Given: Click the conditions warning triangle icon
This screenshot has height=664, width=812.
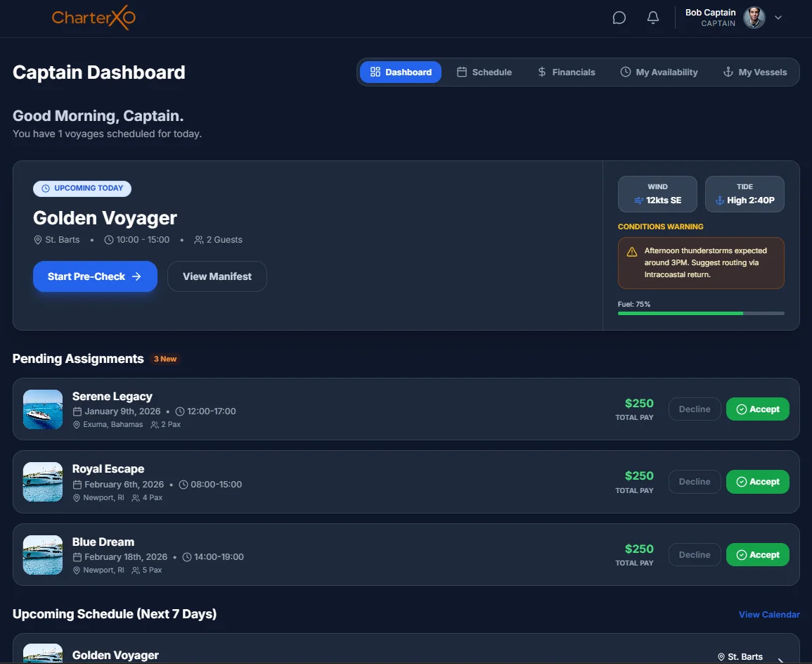Looking at the screenshot, I should coord(632,253).
